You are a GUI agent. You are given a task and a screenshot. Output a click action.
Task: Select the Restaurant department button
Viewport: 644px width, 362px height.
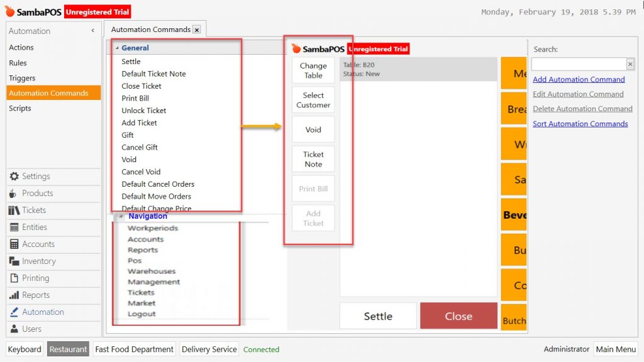(x=68, y=349)
